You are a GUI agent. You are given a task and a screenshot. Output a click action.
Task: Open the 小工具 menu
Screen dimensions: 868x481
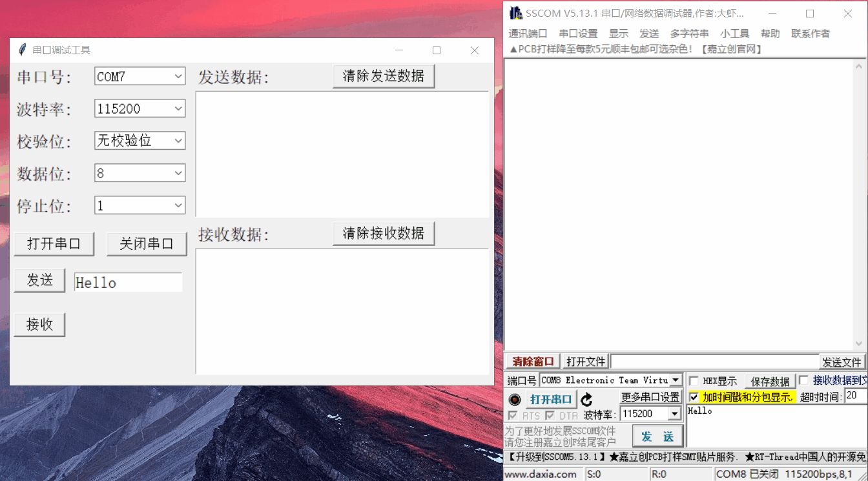[734, 33]
